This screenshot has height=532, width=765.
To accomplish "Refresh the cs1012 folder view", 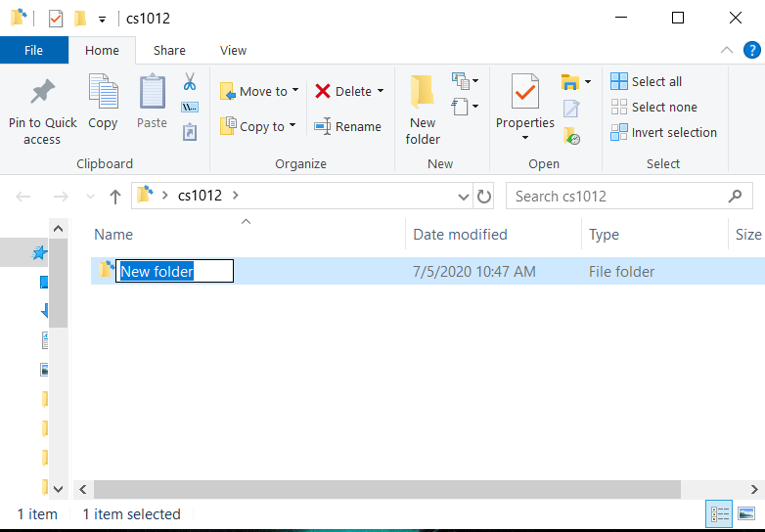I will coord(484,197).
